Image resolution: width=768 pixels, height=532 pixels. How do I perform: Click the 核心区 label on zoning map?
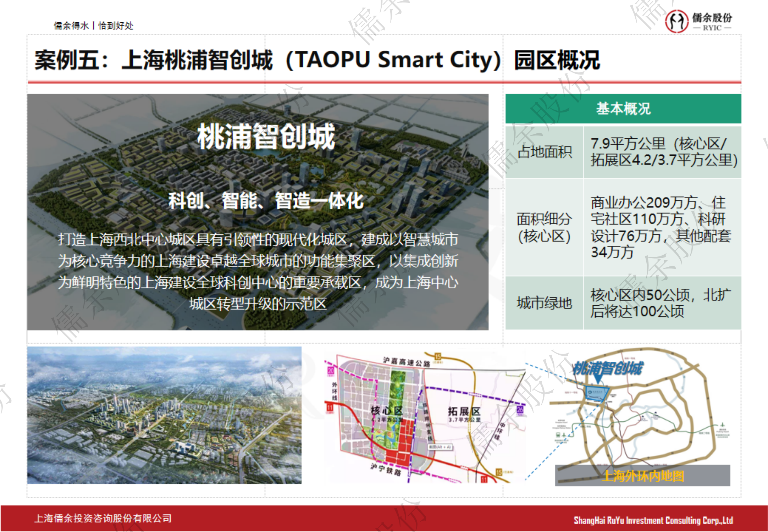[386, 411]
